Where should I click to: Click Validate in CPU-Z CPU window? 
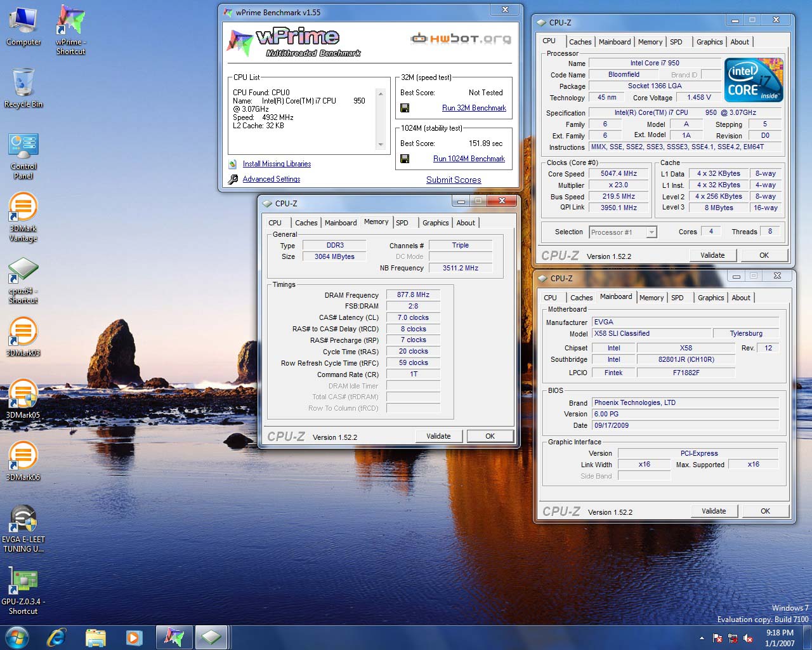tap(712, 255)
